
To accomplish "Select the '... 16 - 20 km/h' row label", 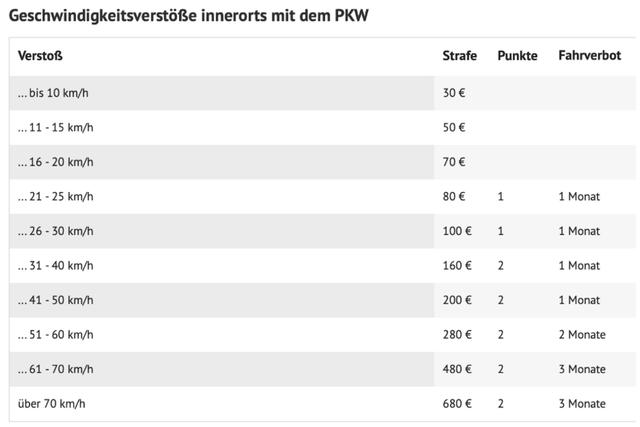I will click(56, 162).
